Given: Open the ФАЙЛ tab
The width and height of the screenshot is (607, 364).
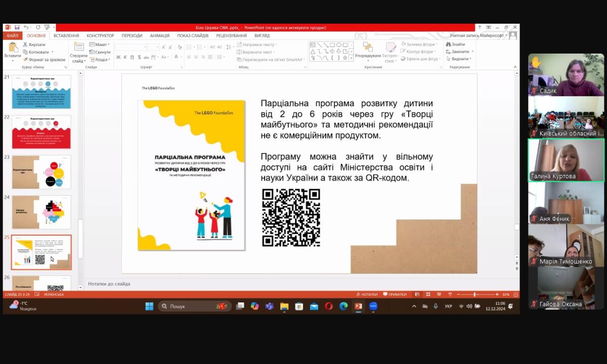Looking at the screenshot, I should (x=13, y=36).
